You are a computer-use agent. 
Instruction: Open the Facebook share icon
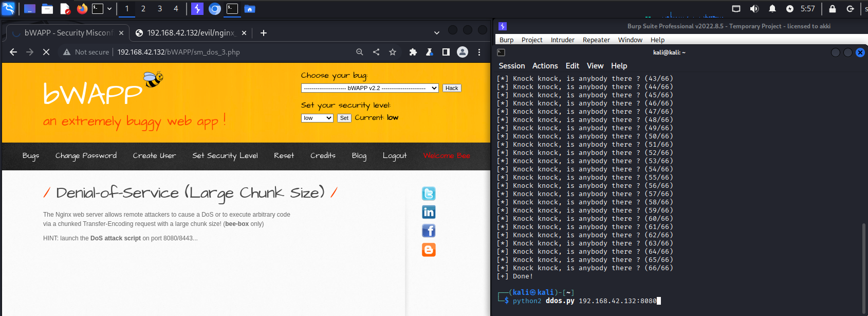pyautogui.click(x=428, y=231)
